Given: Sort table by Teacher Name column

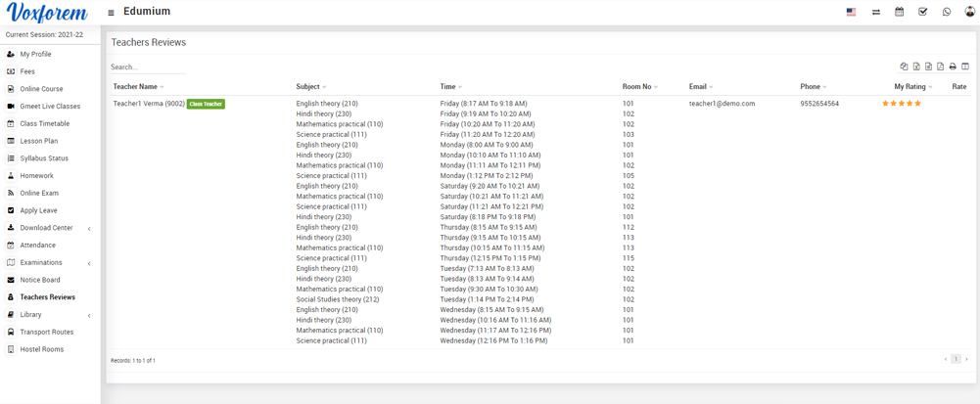Looking at the screenshot, I should click(x=135, y=87).
